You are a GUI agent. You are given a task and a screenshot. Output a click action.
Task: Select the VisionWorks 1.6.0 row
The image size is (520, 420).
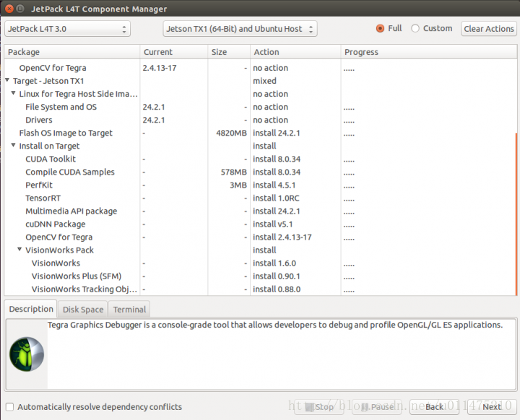260,263
